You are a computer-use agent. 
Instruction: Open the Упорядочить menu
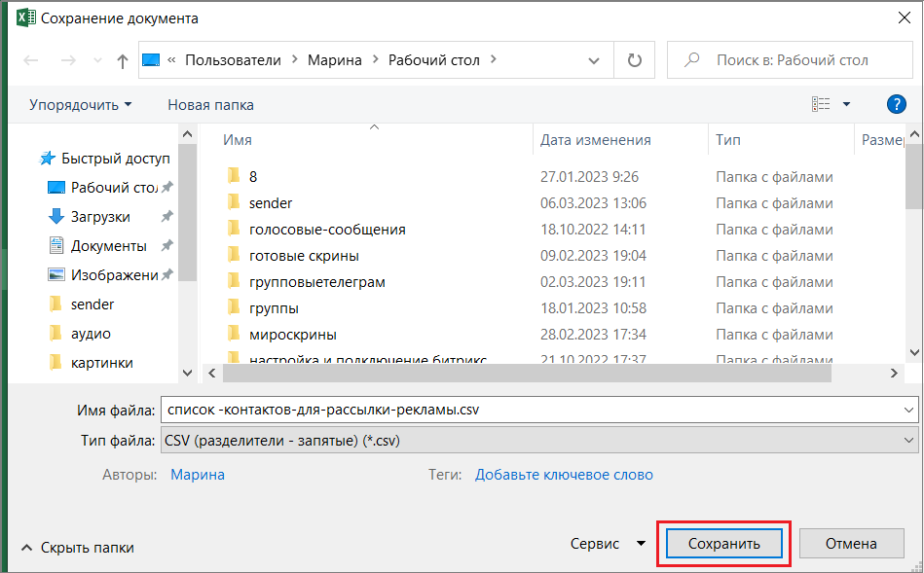[80, 105]
